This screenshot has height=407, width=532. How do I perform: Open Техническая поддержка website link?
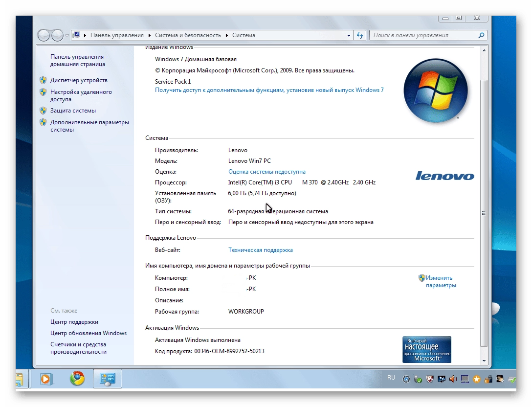[x=260, y=250]
